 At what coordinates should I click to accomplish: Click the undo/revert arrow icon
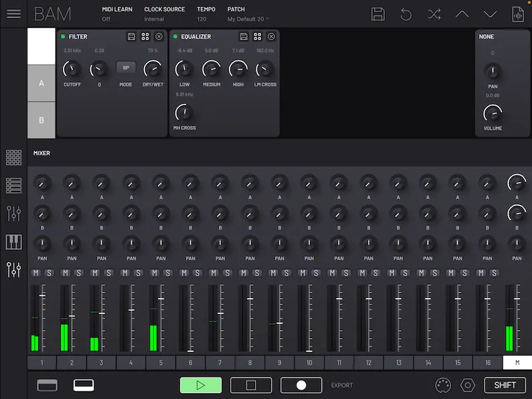tap(406, 14)
